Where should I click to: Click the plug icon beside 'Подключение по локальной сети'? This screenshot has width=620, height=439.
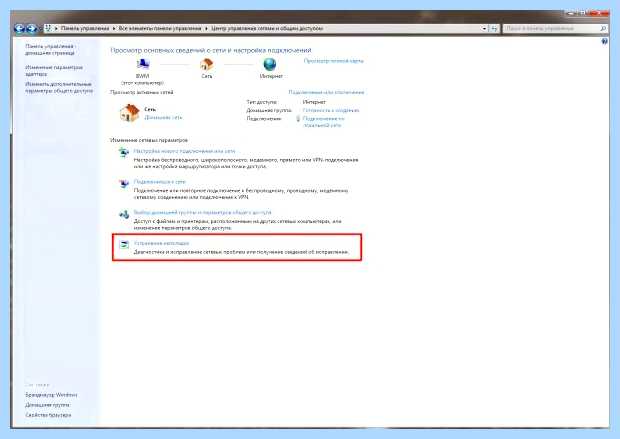(298, 118)
